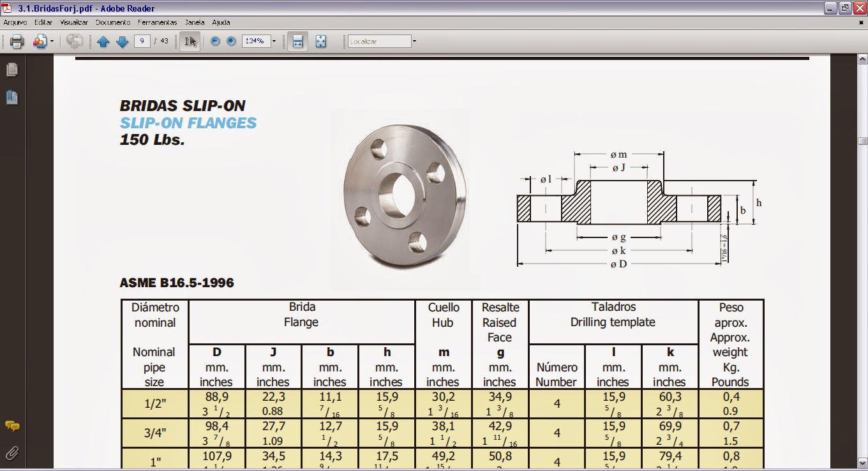Enable fit-to-page view mode
This screenshot has height=471, width=868.
click(320, 41)
